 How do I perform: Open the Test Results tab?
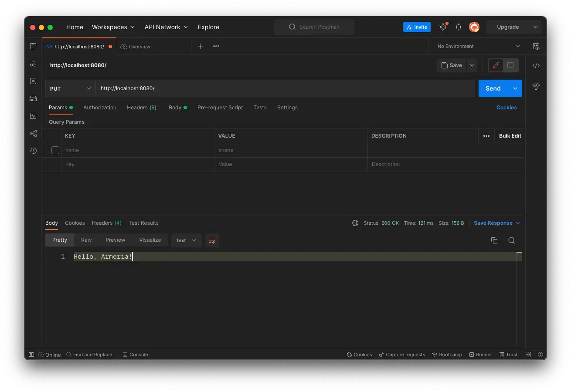click(143, 223)
